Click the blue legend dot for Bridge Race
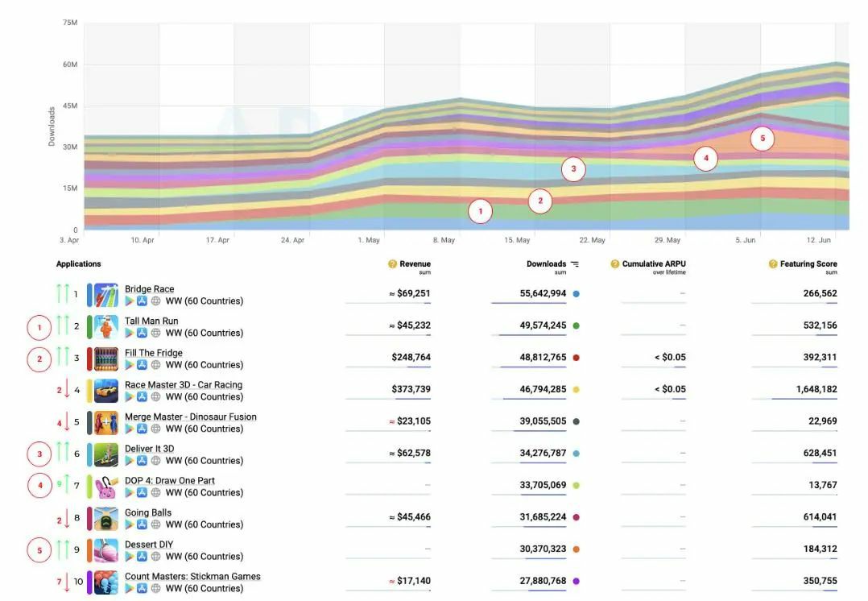 coord(577,294)
